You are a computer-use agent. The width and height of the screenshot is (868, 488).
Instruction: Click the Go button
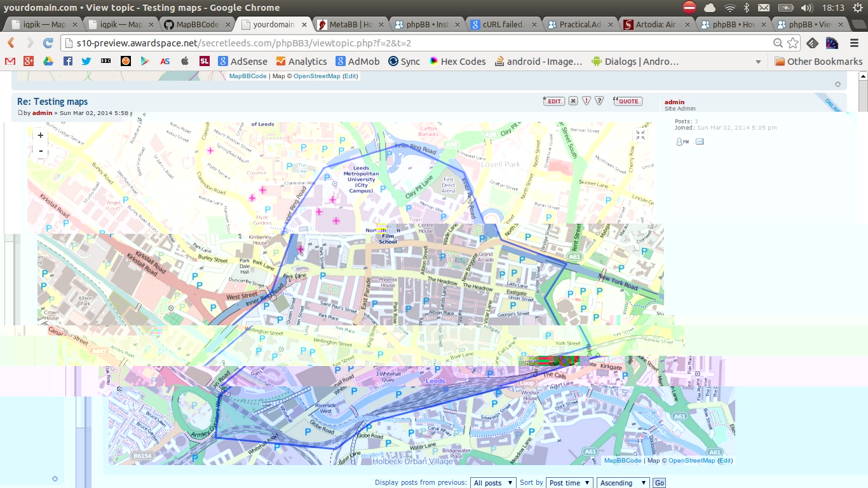click(x=660, y=483)
